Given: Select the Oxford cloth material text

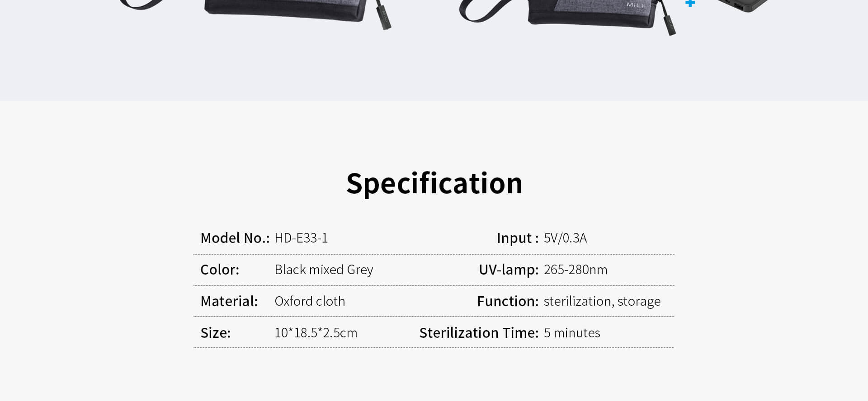Looking at the screenshot, I should [310, 301].
